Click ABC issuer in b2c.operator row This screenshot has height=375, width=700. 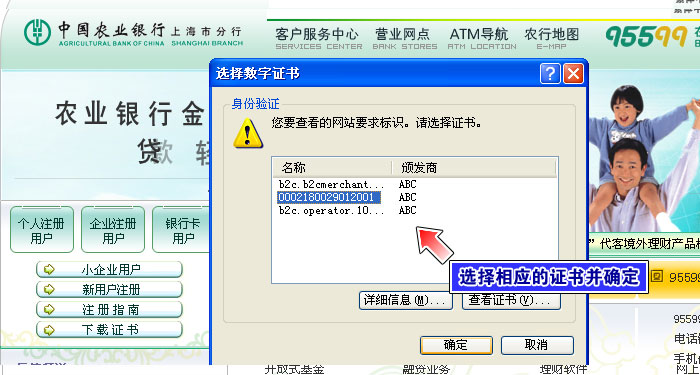407,210
